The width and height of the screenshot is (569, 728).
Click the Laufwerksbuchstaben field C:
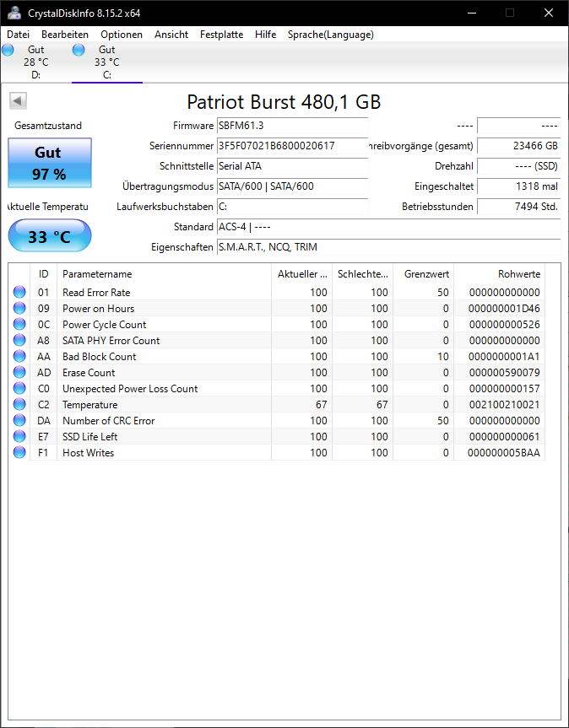(x=293, y=207)
